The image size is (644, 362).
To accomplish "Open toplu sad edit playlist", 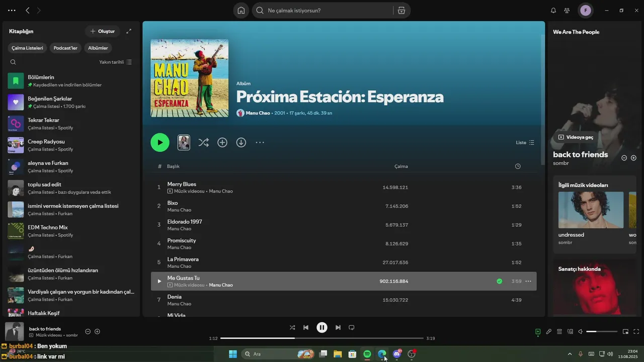I will click(x=71, y=188).
